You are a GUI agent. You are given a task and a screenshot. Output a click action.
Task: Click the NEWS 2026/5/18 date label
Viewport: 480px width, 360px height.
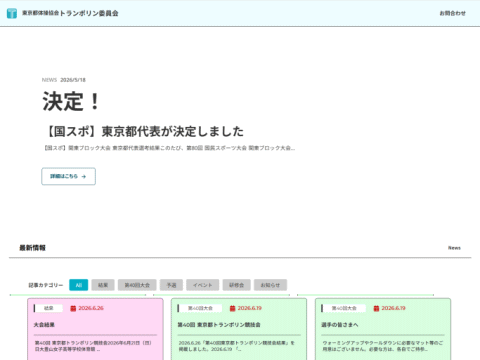tap(64, 80)
